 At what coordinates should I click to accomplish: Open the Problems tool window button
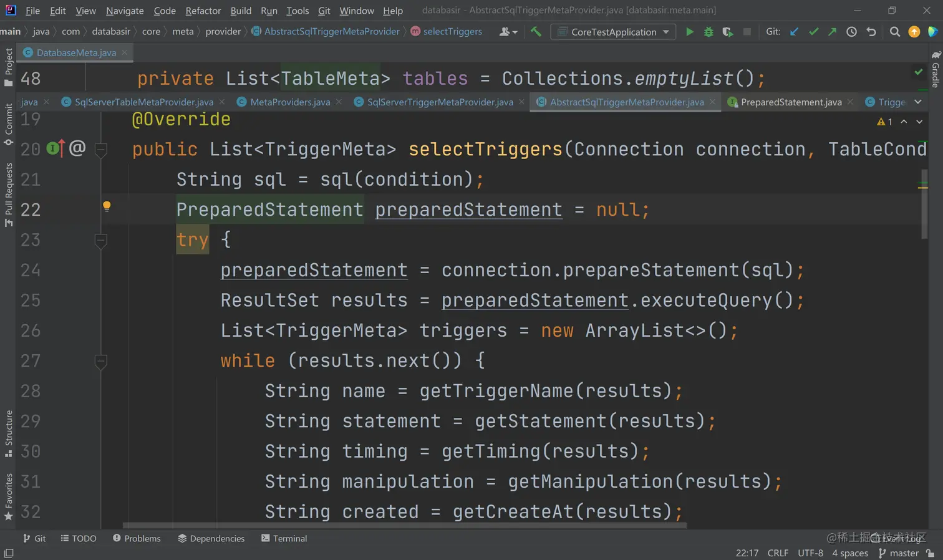(x=137, y=538)
